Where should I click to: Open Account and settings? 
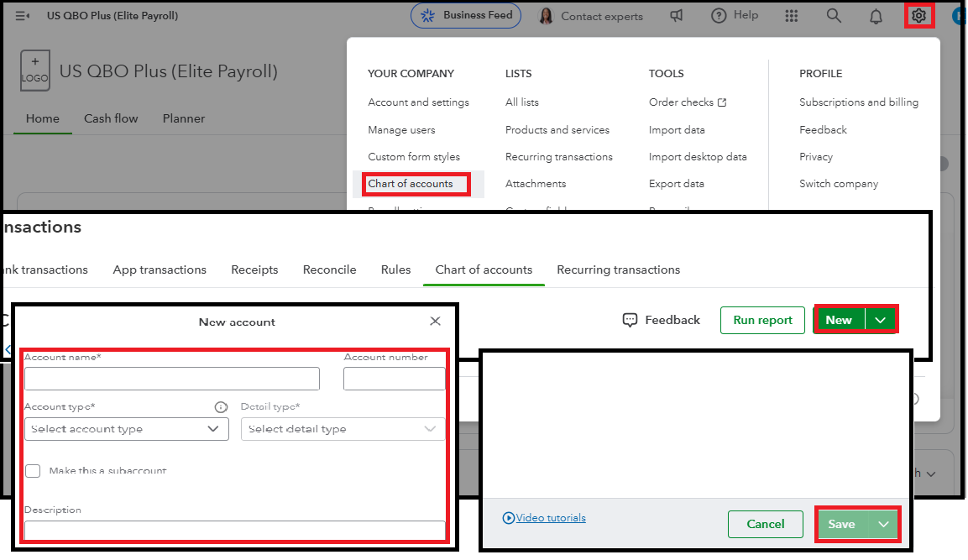pyautogui.click(x=419, y=102)
